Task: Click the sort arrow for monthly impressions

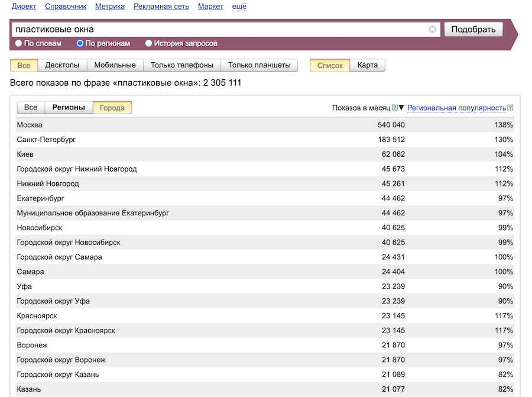Action: click(x=401, y=108)
